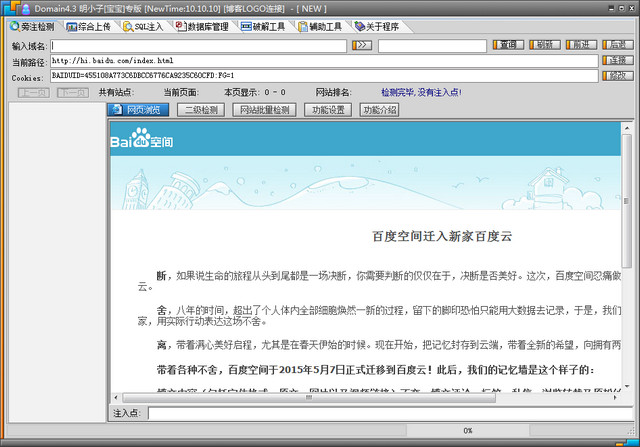Click the >> resolve domain button
Image resolution: width=640 pixels, height=447 pixels.
(x=362, y=45)
